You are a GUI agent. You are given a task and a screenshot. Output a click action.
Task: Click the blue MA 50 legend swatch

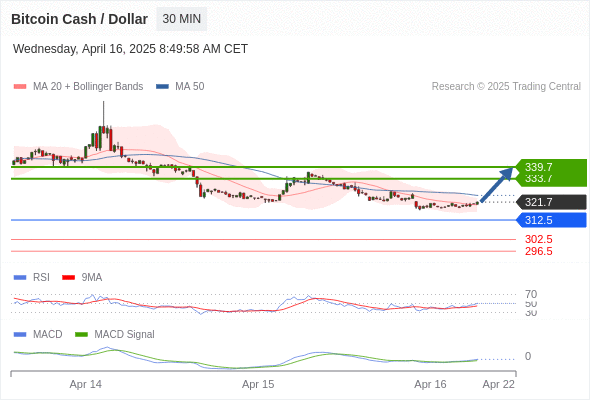162,87
